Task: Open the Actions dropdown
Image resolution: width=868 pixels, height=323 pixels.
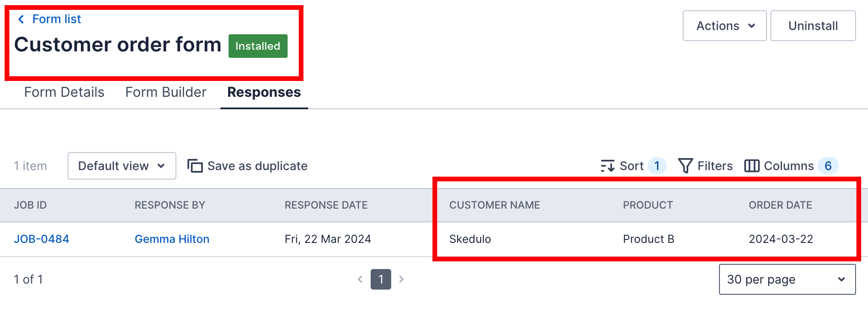Action: (724, 26)
